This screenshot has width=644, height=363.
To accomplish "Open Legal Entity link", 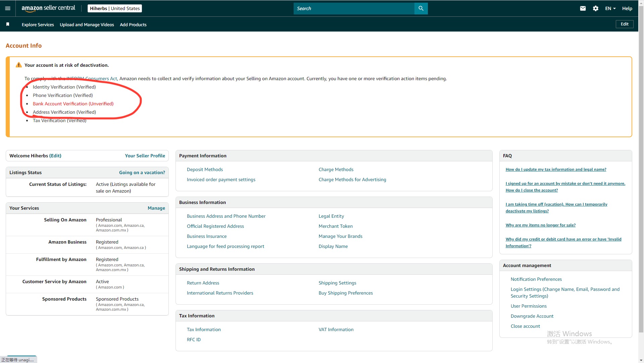I will 331,216.
